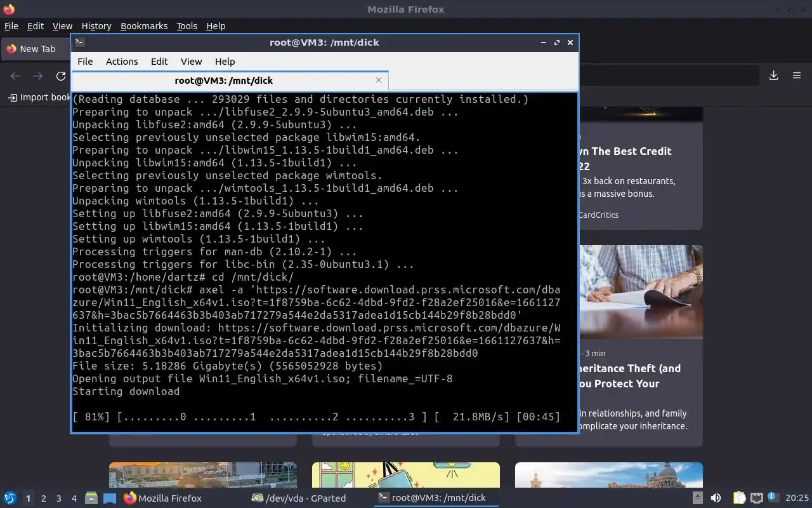Click Firefox back arrow button
Image resolution: width=812 pixels, height=508 pixels.
15,76
